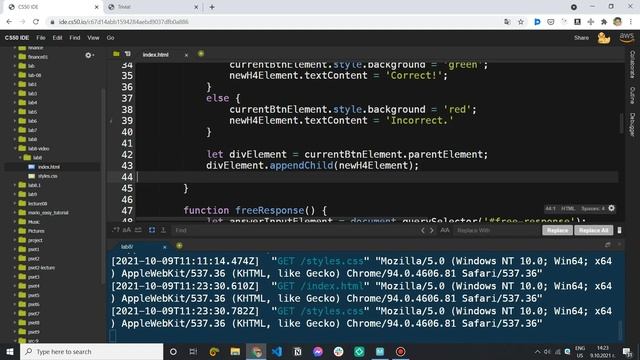640x360 pixels.
Task: Maximize the terminal panel icon
Action: 607,244
